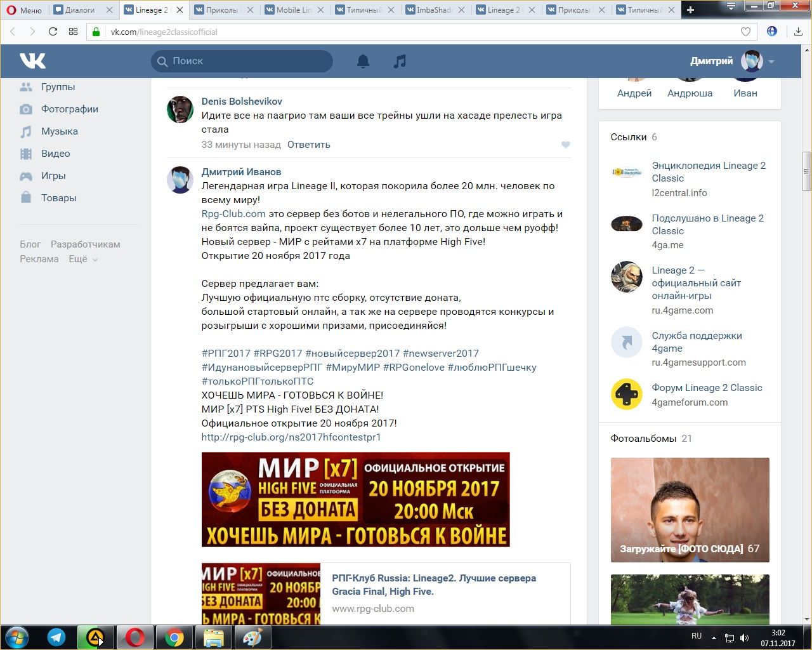The height and width of the screenshot is (650, 812).
Task: Open the rpg-club.org/ns2017hfcontestpr1 URL
Action: pos(291,437)
